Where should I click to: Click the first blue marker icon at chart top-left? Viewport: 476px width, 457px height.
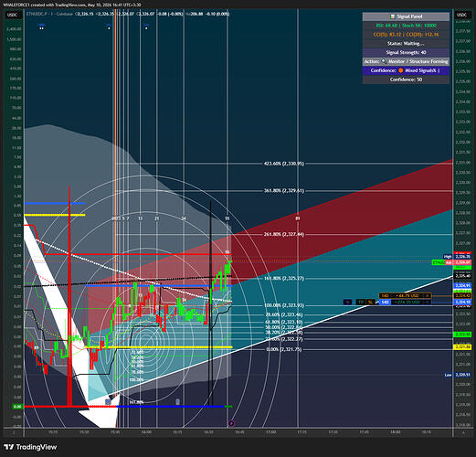point(42,27)
